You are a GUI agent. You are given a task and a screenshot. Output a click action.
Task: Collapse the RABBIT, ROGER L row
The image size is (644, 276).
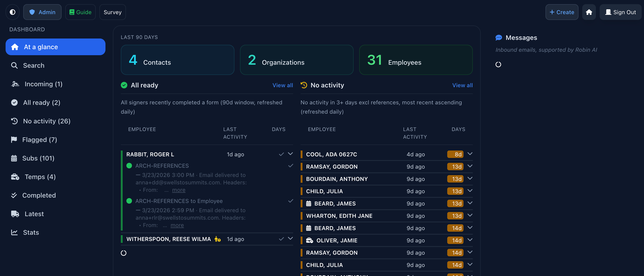[x=290, y=154]
